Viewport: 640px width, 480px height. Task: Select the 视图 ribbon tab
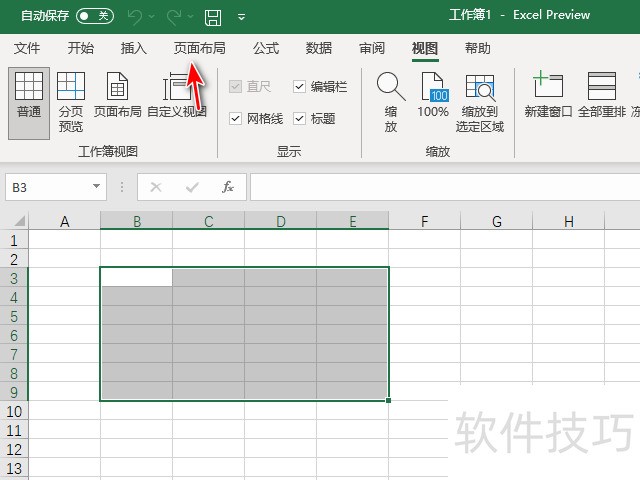[x=425, y=48]
